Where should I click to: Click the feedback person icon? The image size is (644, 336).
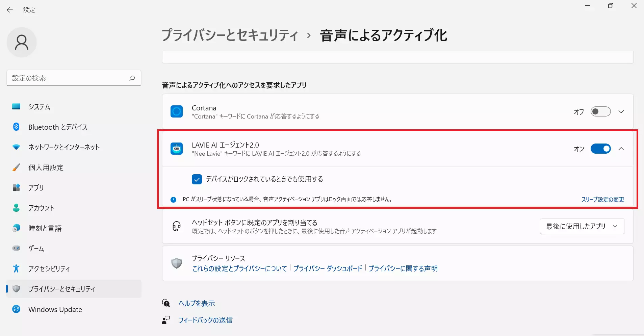pyautogui.click(x=166, y=320)
